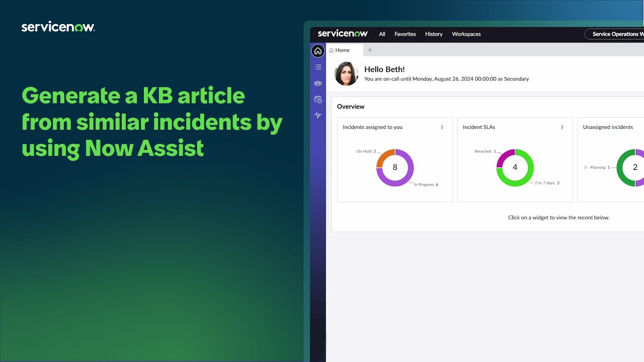This screenshot has width=644, height=362.
Task: Click the Incidents assigned to you widget
Action: [394, 160]
